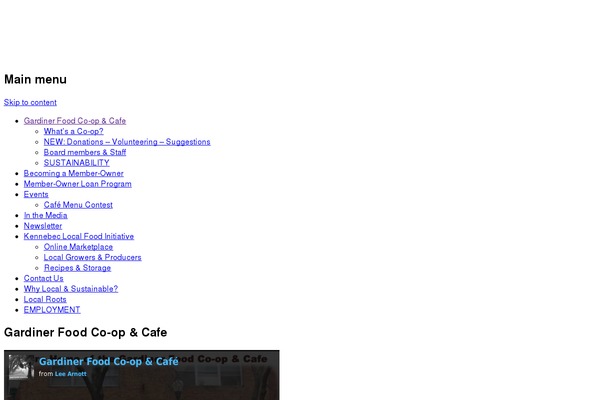This screenshot has width=600, height=400.
Task: Open the Events menu link
Action: (x=36, y=194)
